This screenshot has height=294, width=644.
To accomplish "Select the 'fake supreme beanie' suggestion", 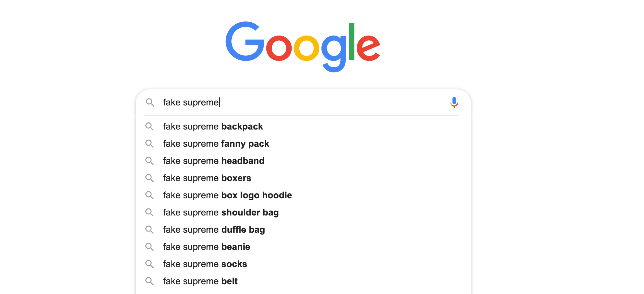I will click(206, 247).
